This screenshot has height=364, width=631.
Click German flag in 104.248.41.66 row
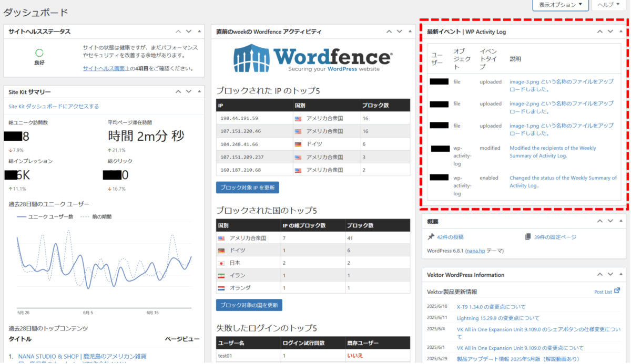(x=298, y=144)
